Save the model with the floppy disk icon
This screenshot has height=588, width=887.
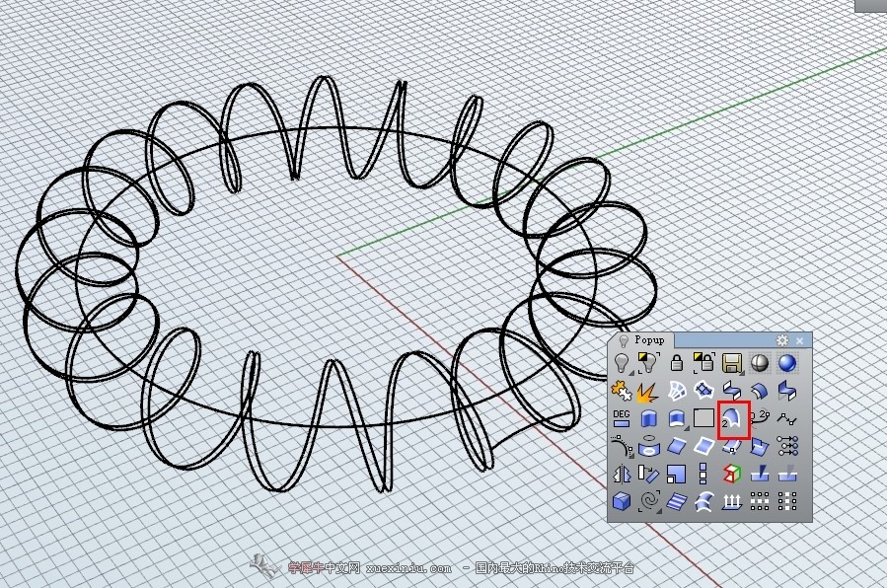[732, 363]
